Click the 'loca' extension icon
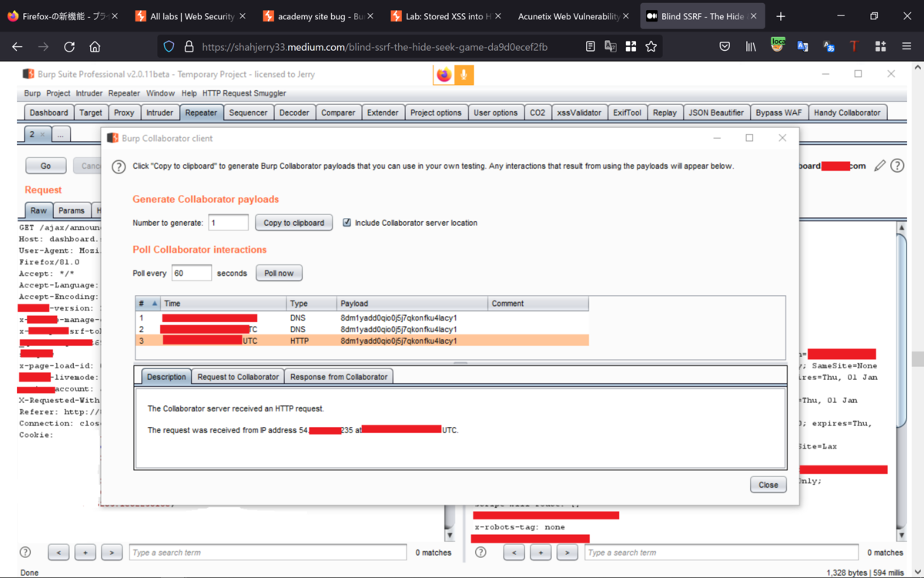The width and height of the screenshot is (924, 578). (x=778, y=45)
